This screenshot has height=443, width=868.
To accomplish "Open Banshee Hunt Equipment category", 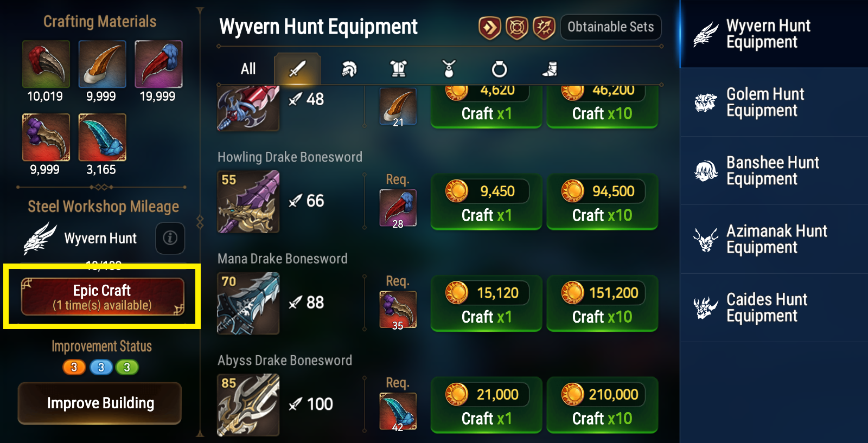I will click(x=774, y=170).
